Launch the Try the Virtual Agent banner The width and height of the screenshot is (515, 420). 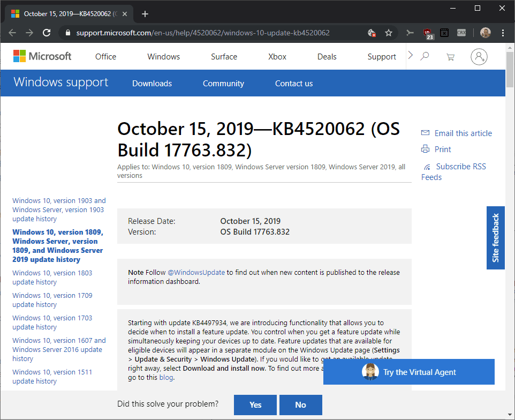409,372
